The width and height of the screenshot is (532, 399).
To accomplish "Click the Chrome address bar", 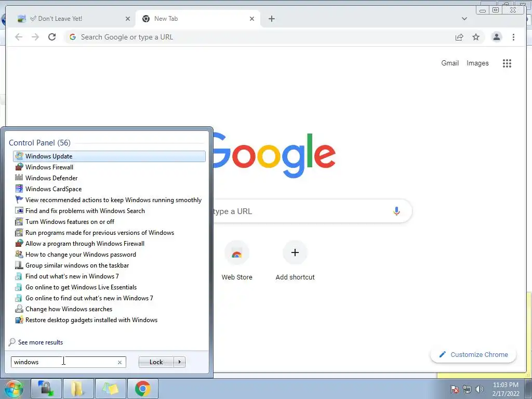I will click(258, 37).
